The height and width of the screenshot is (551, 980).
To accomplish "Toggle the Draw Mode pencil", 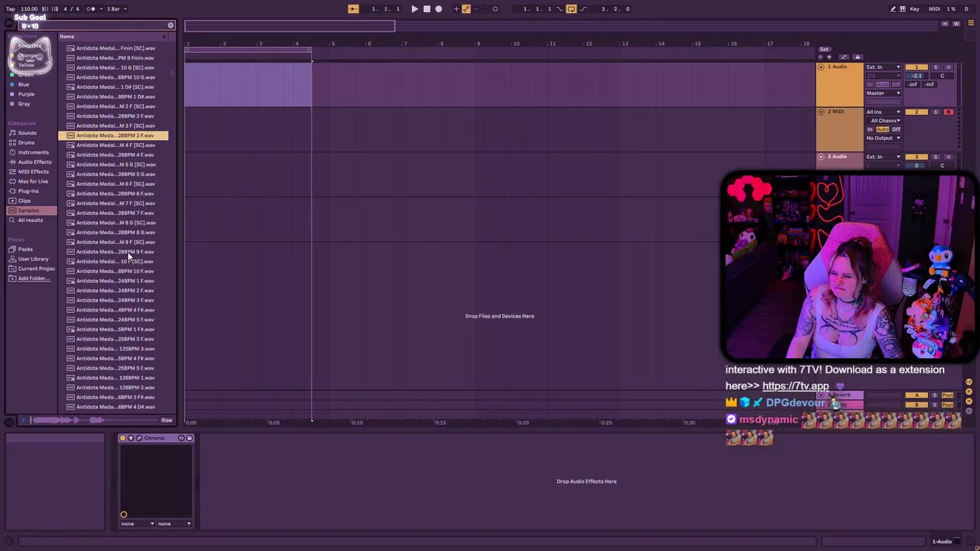I will tap(893, 9).
